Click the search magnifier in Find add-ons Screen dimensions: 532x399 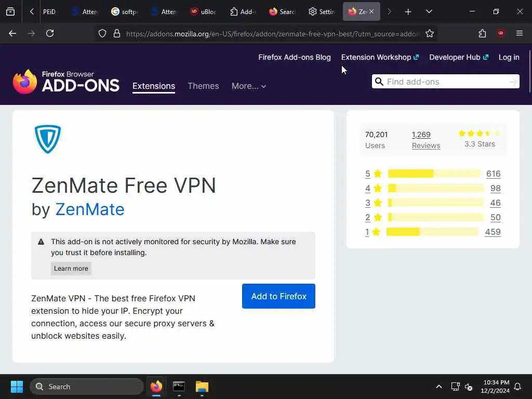[379, 82]
